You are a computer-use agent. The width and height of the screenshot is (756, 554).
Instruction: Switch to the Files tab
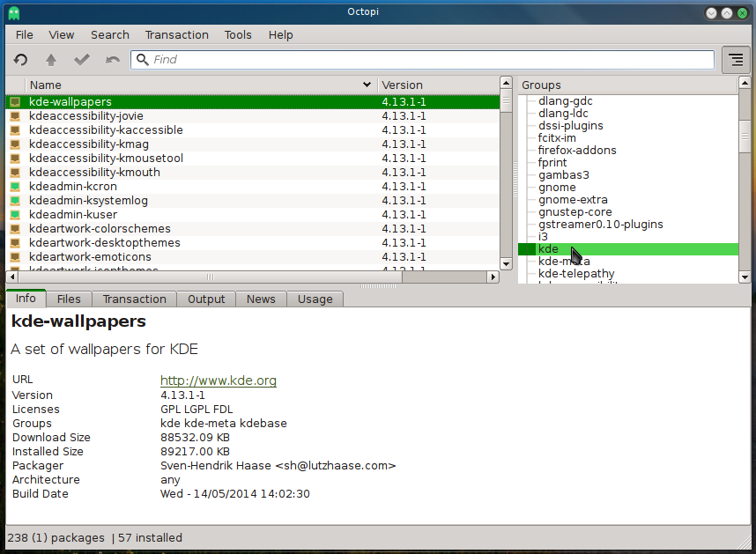click(x=69, y=299)
